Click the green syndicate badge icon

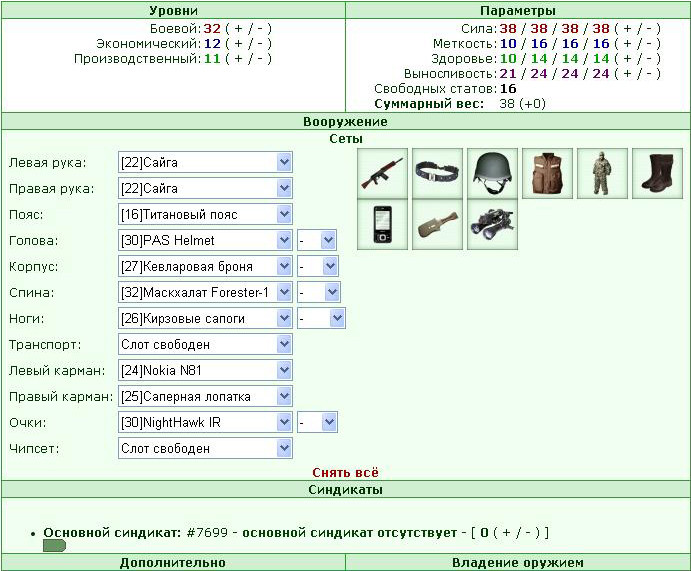[55, 546]
